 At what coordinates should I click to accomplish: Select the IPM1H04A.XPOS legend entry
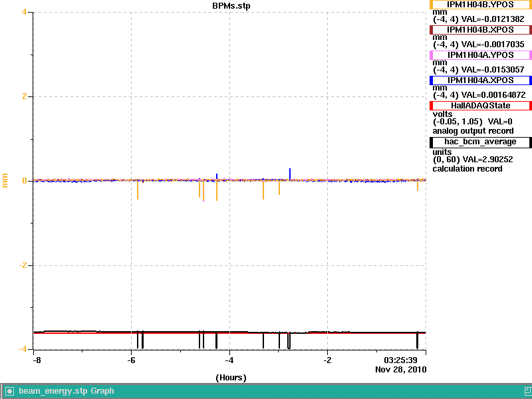[x=480, y=80]
